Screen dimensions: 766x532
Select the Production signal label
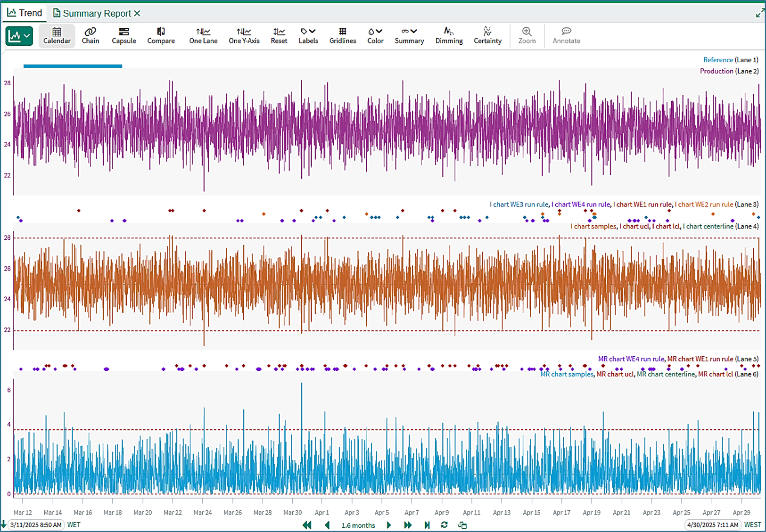point(717,71)
